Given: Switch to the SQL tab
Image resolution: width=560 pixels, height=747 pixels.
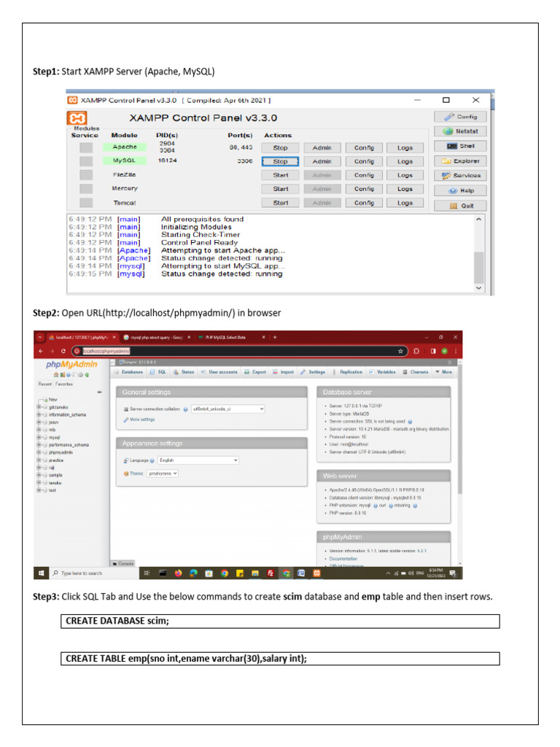Looking at the screenshot, I should [x=158, y=372].
